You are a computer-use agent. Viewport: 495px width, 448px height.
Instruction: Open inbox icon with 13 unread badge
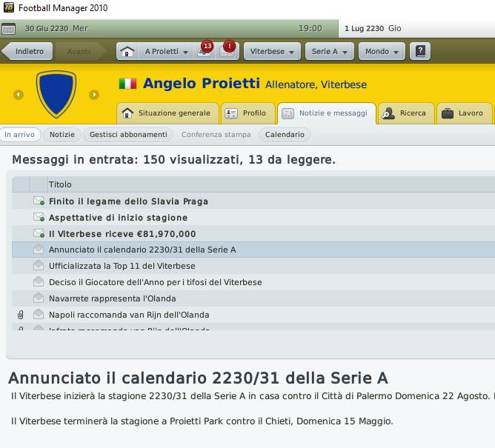205,51
